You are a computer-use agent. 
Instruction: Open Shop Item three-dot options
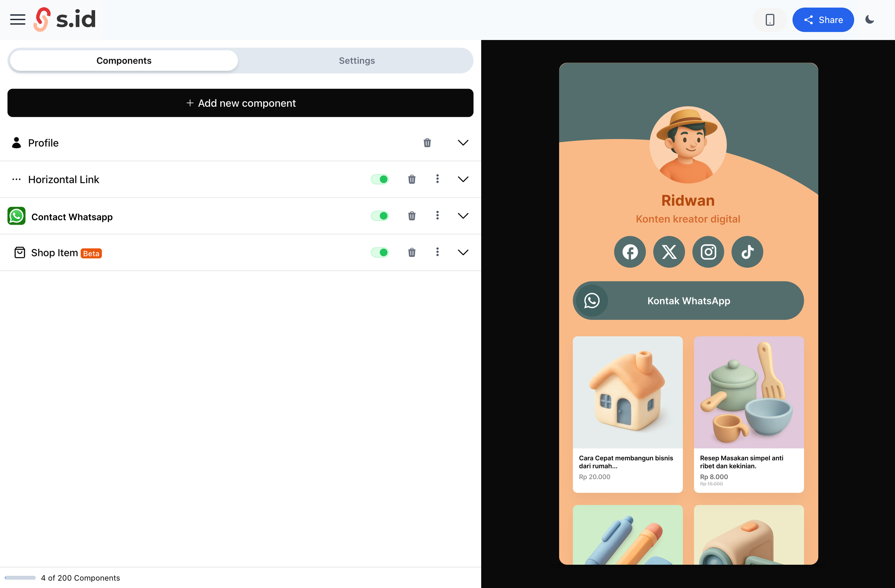point(437,252)
